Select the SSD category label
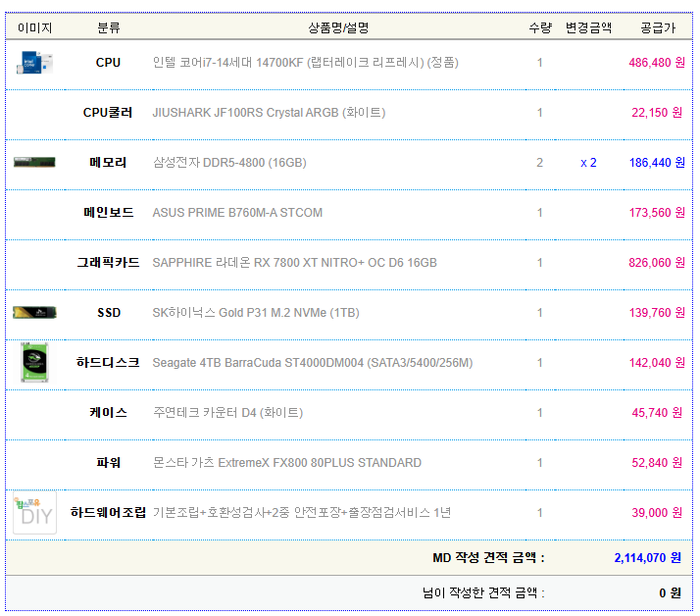This screenshot has height=616, width=700. coord(109,313)
